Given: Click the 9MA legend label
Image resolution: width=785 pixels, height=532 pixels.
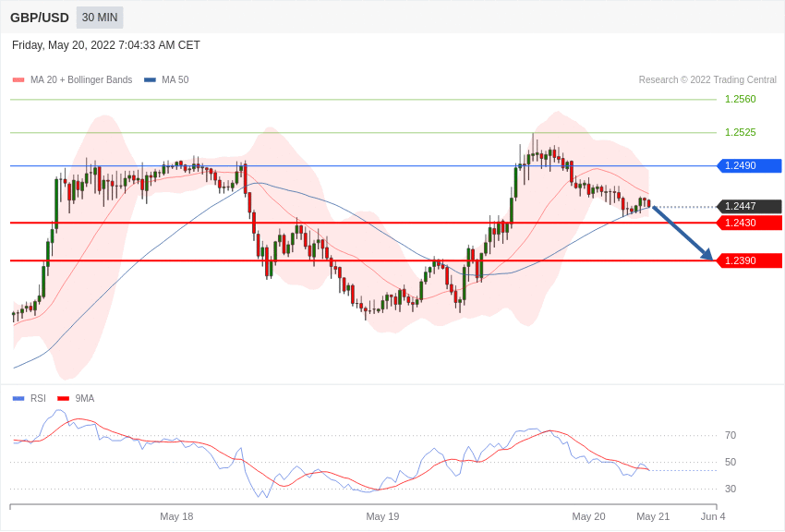Looking at the screenshot, I should tap(85, 398).
